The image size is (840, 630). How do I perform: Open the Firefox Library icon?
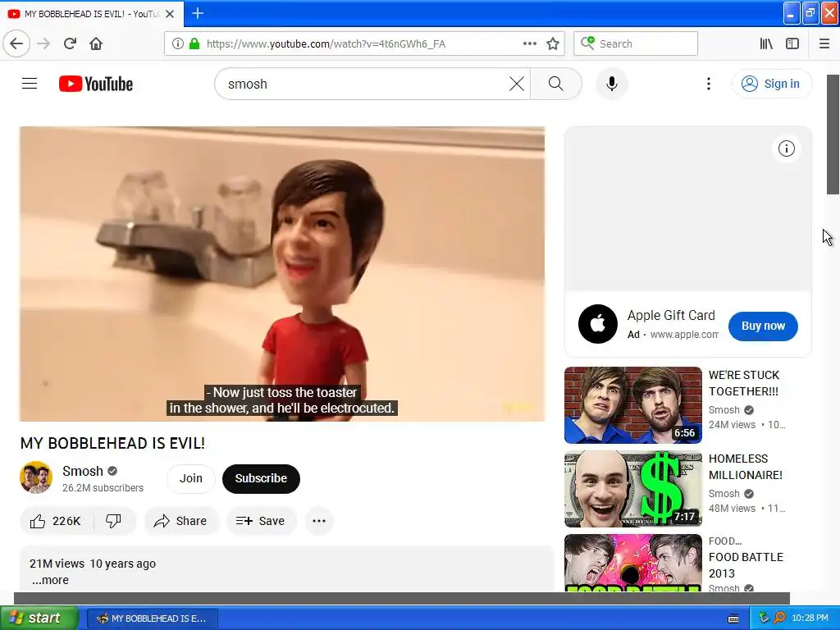pos(766,43)
